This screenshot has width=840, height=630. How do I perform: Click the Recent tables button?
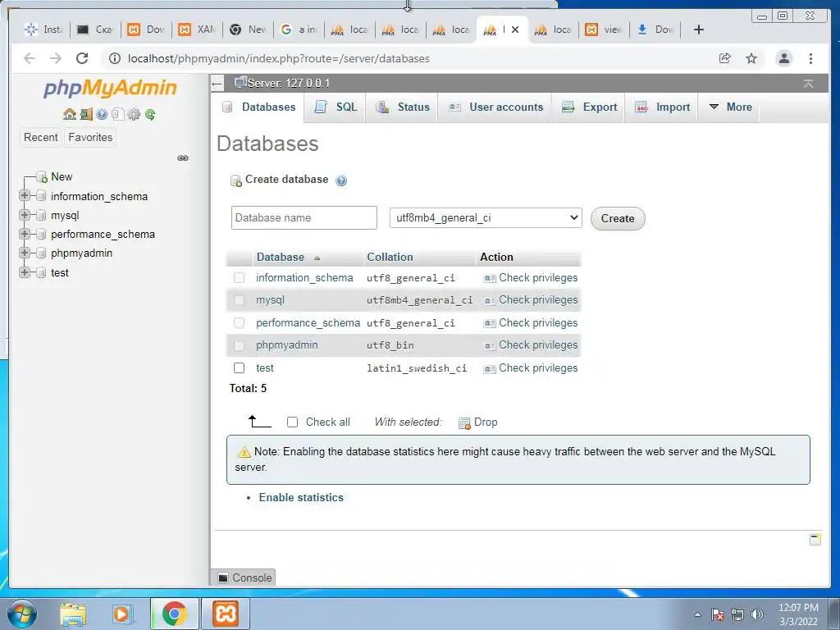click(x=41, y=138)
